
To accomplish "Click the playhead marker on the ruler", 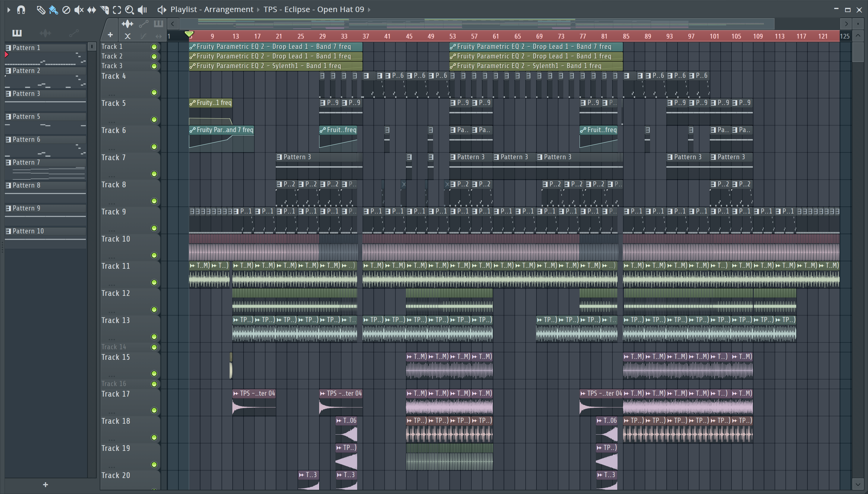I will (189, 34).
